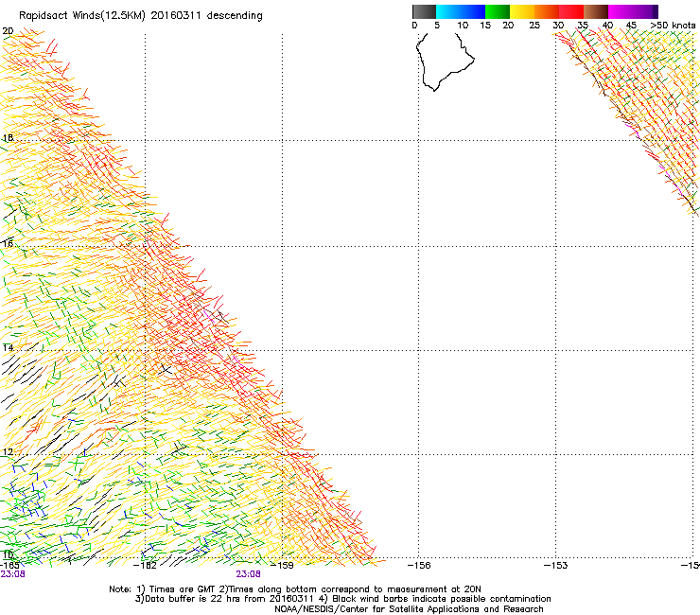Click the '25' label under the color bar
Viewport: 700px width, 615px height.
pyautogui.click(x=534, y=26)
